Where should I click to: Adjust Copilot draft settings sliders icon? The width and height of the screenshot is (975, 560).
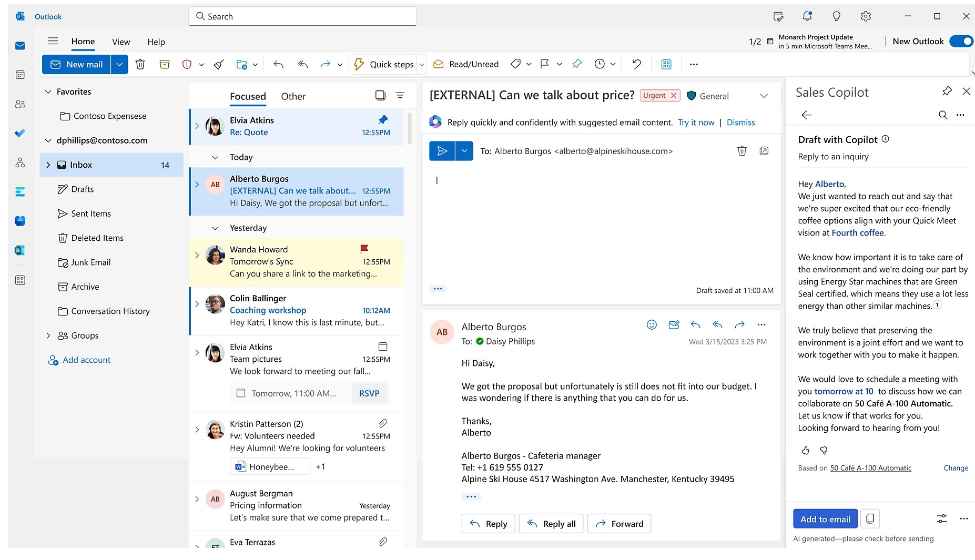[x=942, y=518]
